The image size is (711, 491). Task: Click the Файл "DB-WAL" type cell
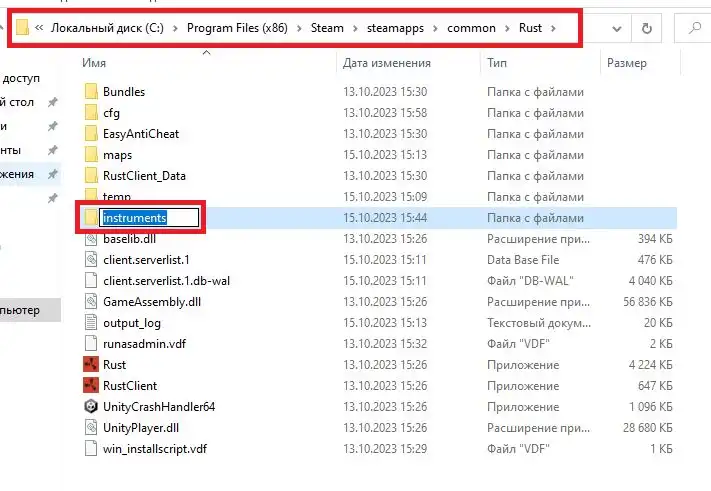coord(530,281)
